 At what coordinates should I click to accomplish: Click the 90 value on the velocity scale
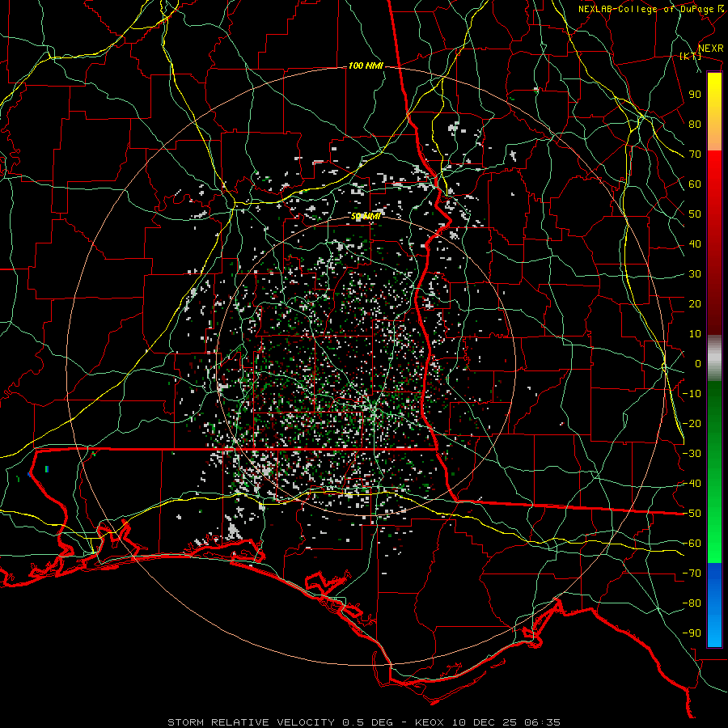695,95
